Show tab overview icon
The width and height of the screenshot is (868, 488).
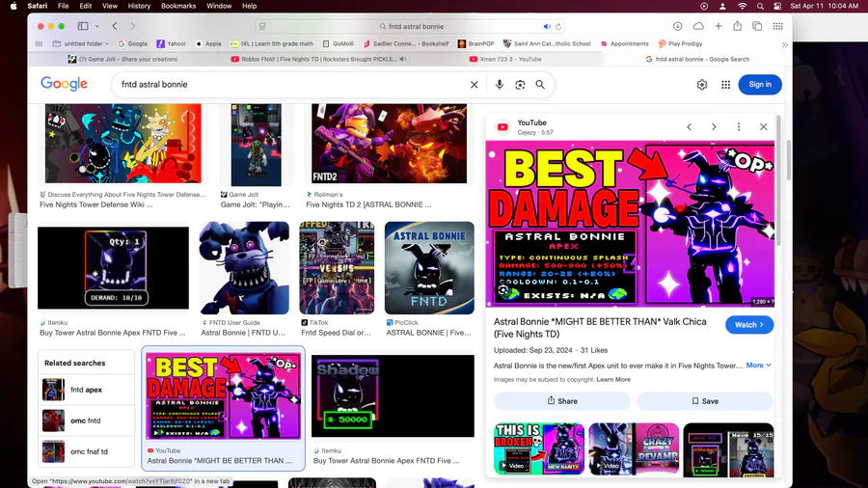point(757,26)
